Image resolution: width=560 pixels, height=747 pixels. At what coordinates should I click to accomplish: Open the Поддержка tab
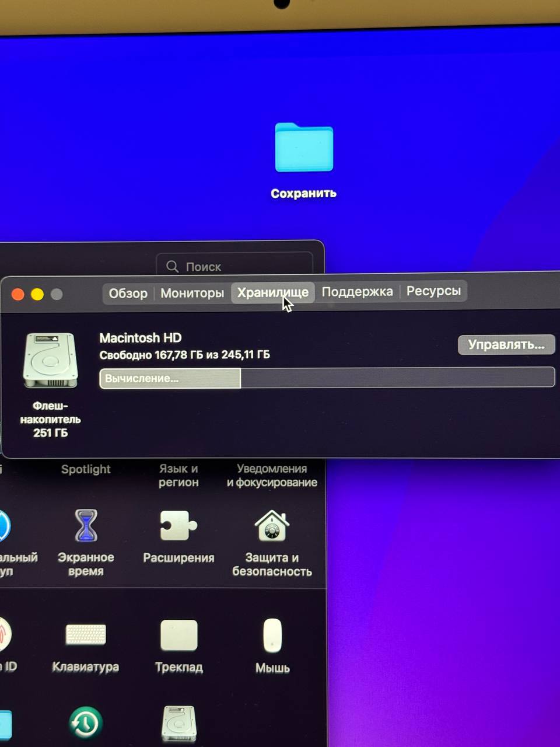point(357,291)
